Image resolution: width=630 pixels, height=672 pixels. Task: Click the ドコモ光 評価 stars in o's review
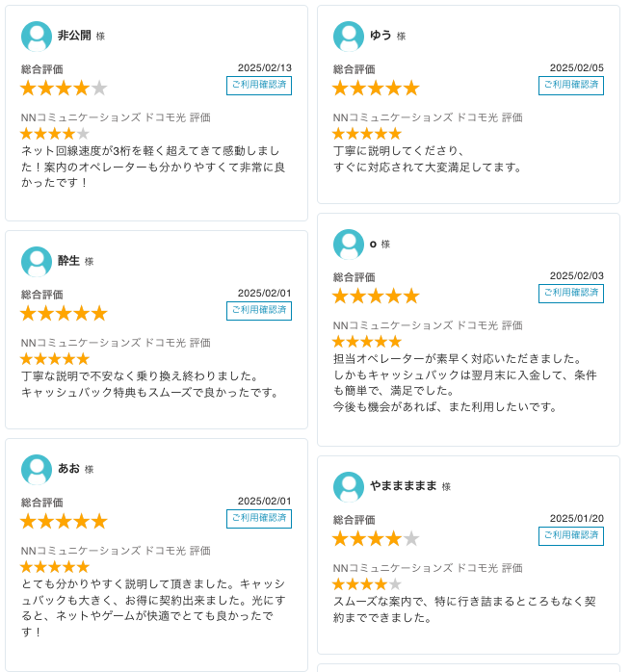pos(367,342)
